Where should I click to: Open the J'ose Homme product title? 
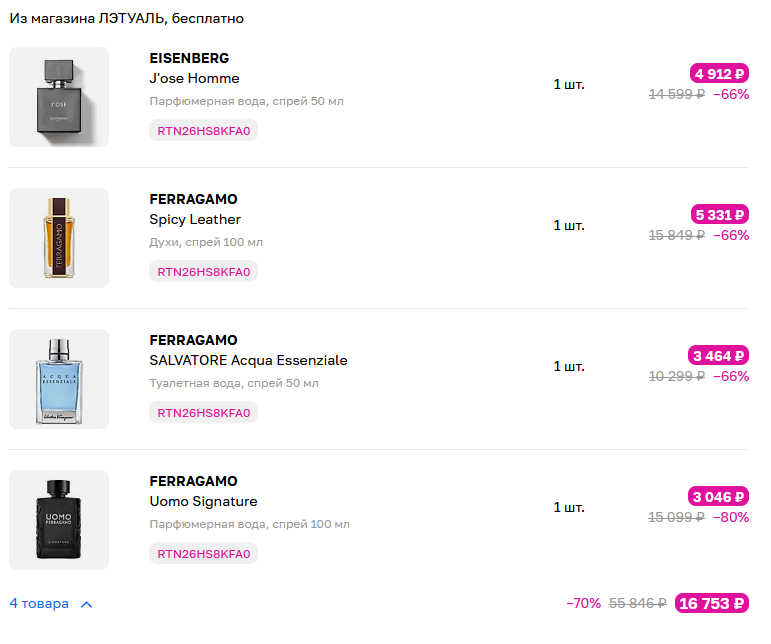[x=194, y=78]
